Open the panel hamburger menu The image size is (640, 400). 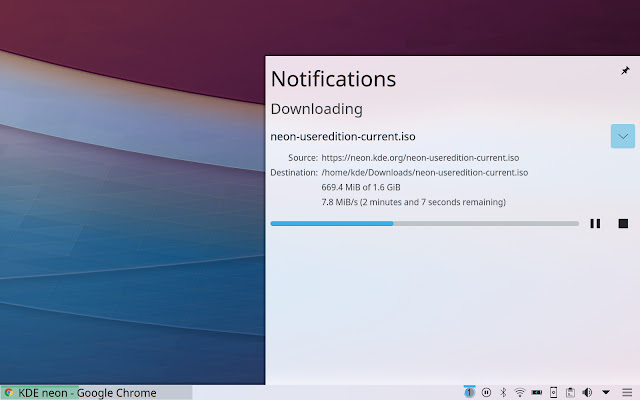(627, 392)
